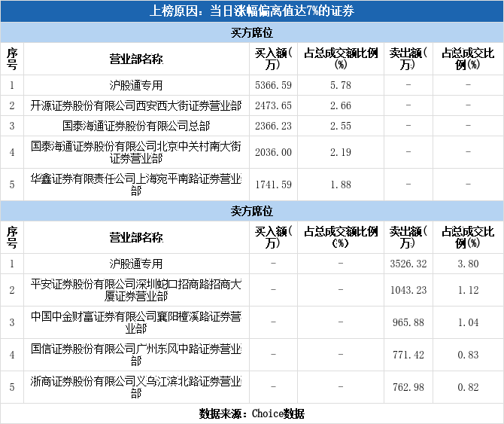The image size is (504, 424).
Task: Click sell percentage 1.12
Action: [x=468, y=290]
